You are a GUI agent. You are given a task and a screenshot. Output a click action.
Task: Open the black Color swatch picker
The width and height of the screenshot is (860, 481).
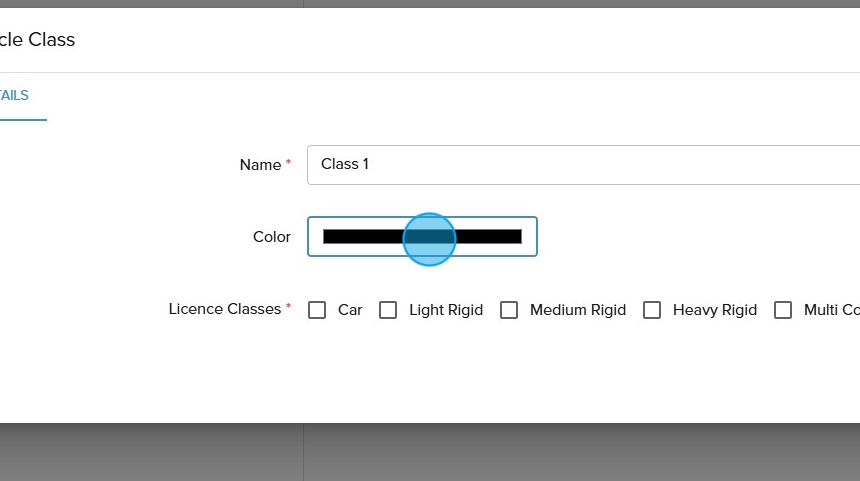pyautogui.click(x=422, y=237)
